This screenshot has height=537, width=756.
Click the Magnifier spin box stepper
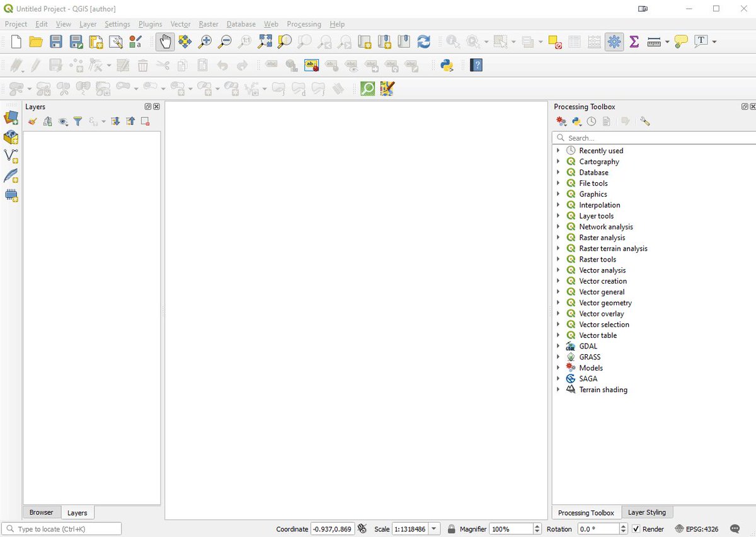coord(537,529)
